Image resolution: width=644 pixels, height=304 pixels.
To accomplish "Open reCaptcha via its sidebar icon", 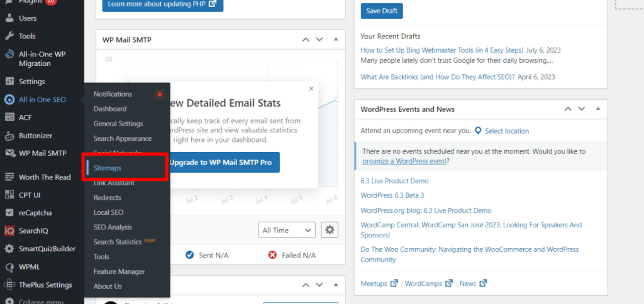I will [9, 213].
